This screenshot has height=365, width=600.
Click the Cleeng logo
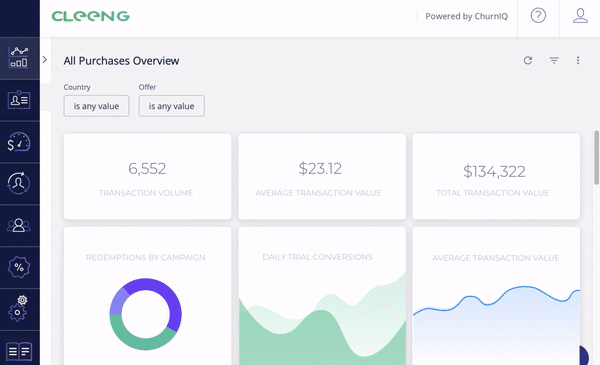click(91, 16)
